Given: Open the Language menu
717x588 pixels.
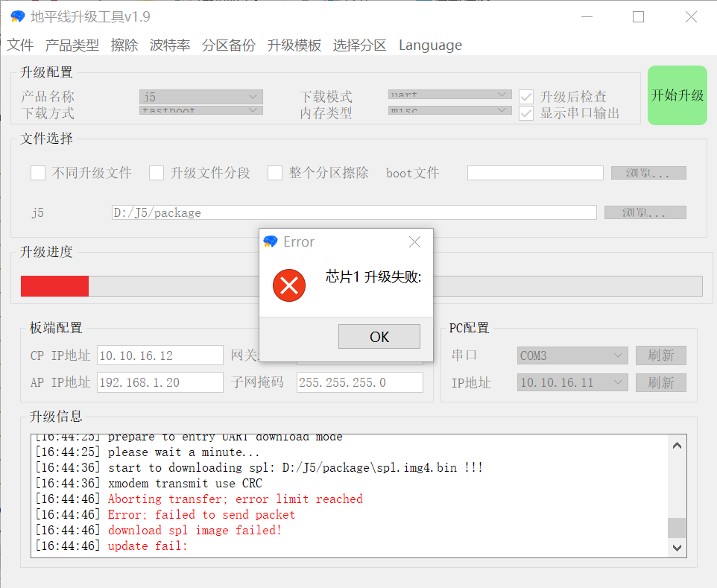Looking at the screenshot, I should (430, 45).
